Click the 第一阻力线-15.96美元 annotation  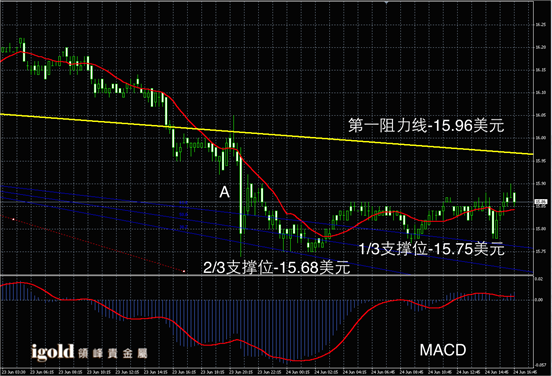coord(426,126)
